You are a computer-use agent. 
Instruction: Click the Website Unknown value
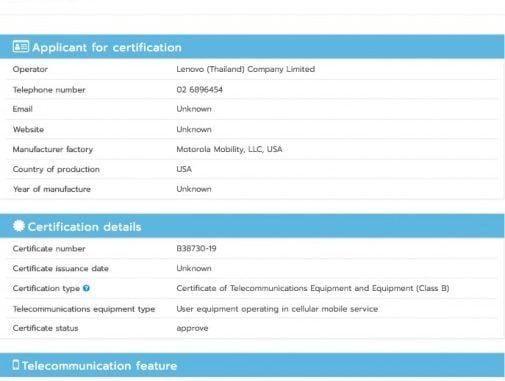pos(194,129)
